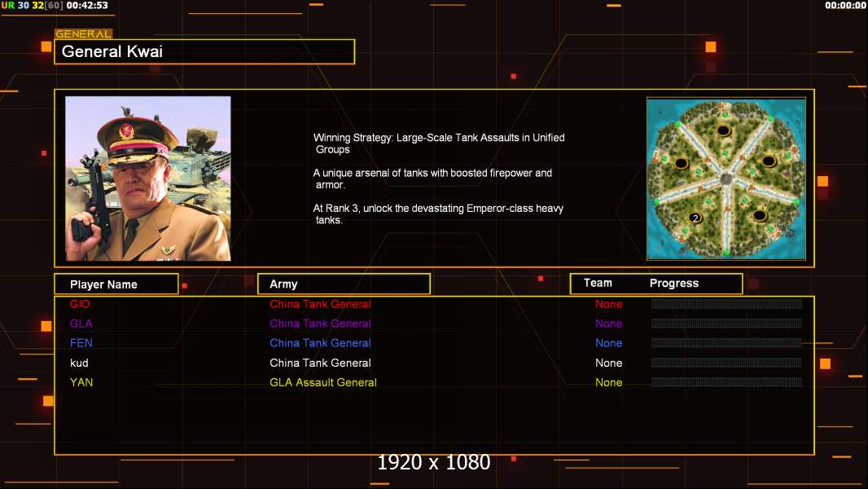Select start position marker 2 on map
The height and width of the screenshot is (489, 868).
695,218
